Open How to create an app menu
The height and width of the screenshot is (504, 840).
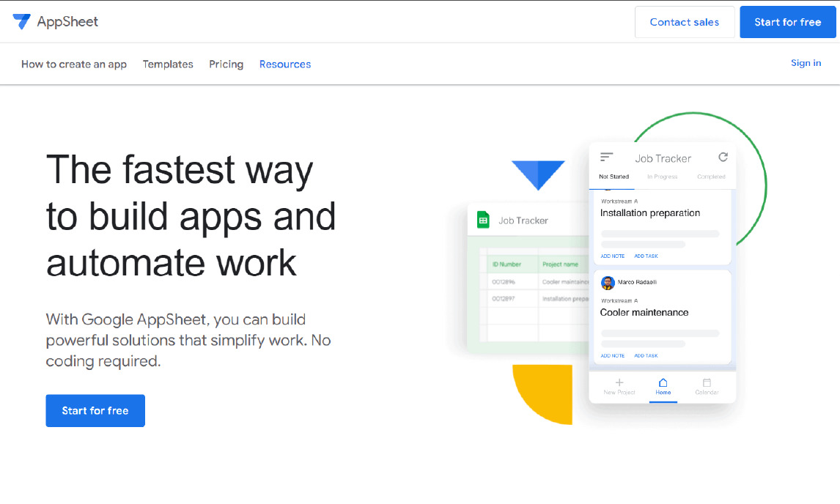pyautogui.click(x=74, y=64)
